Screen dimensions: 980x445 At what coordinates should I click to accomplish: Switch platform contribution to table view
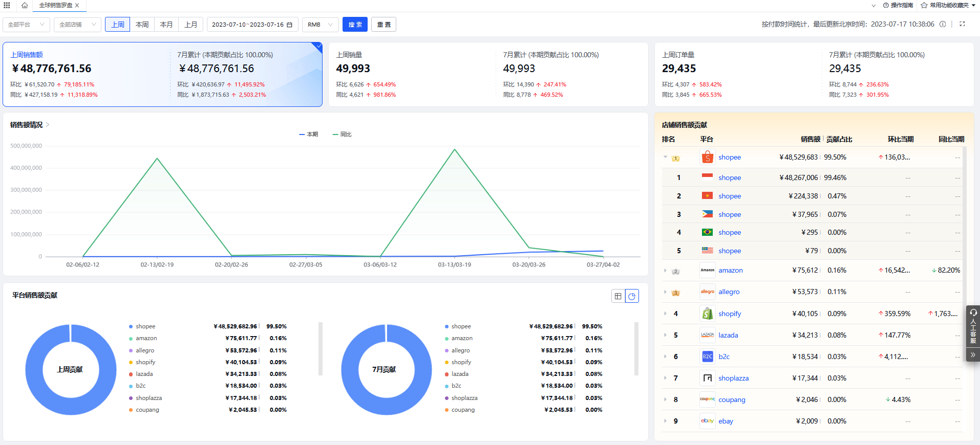click(618, 296)
